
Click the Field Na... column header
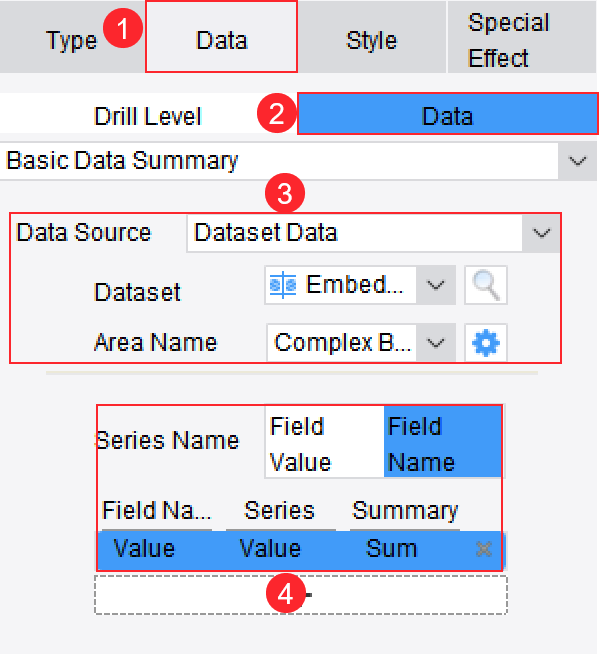click(156, 511)
